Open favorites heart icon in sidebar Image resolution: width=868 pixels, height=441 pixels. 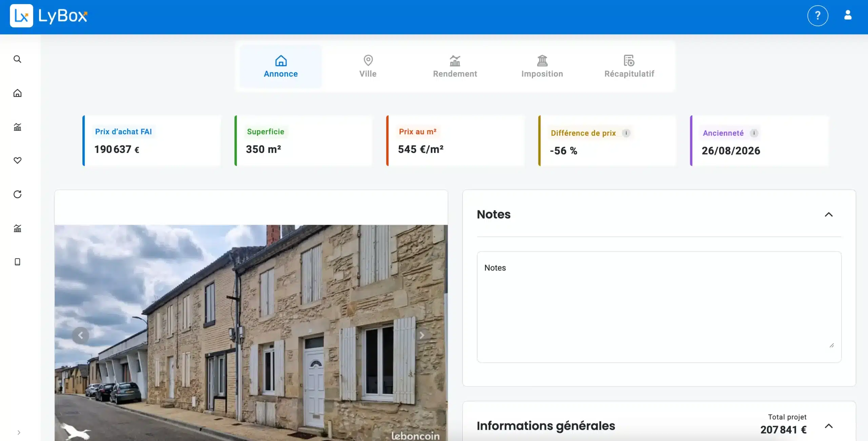click(x=17, y=160)
